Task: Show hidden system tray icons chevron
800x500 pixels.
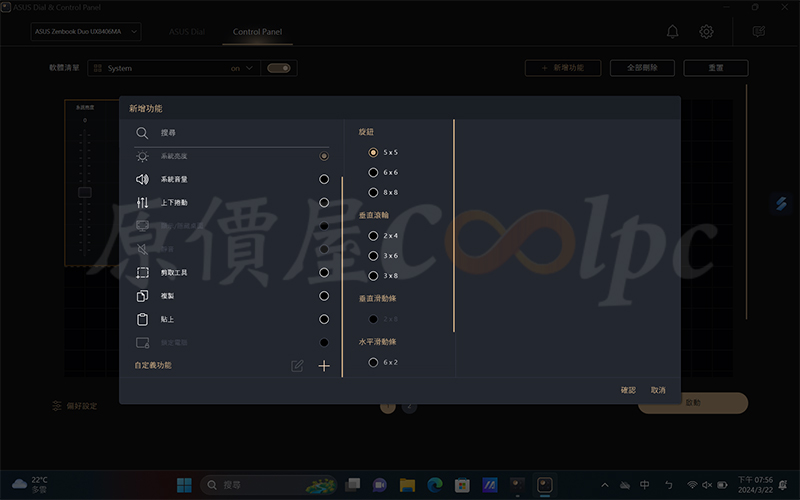Action: coord(605,485)
